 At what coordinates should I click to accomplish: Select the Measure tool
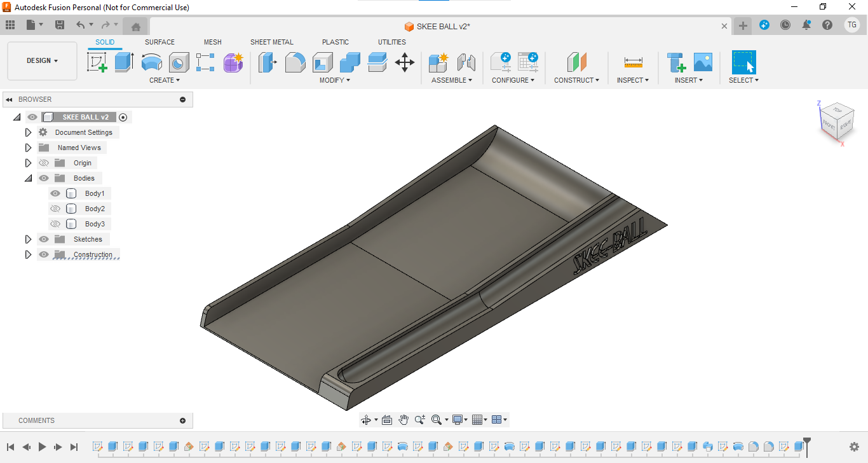[634, 62]
